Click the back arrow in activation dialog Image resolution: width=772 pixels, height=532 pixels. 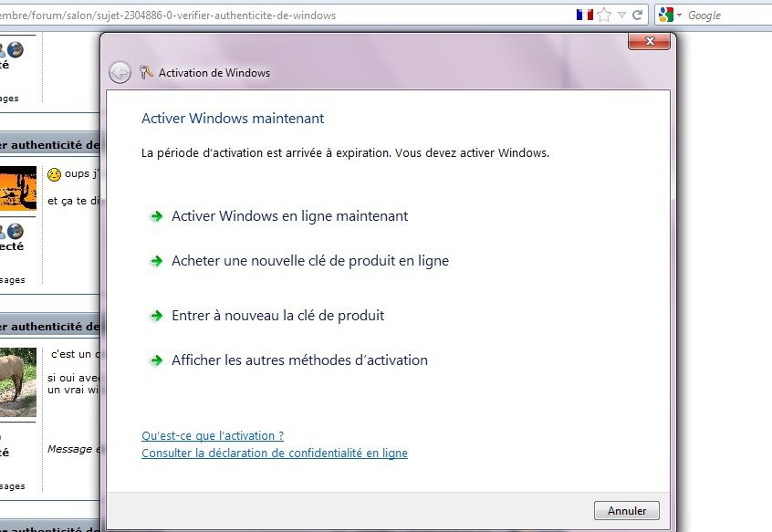(x=120, y=73)
